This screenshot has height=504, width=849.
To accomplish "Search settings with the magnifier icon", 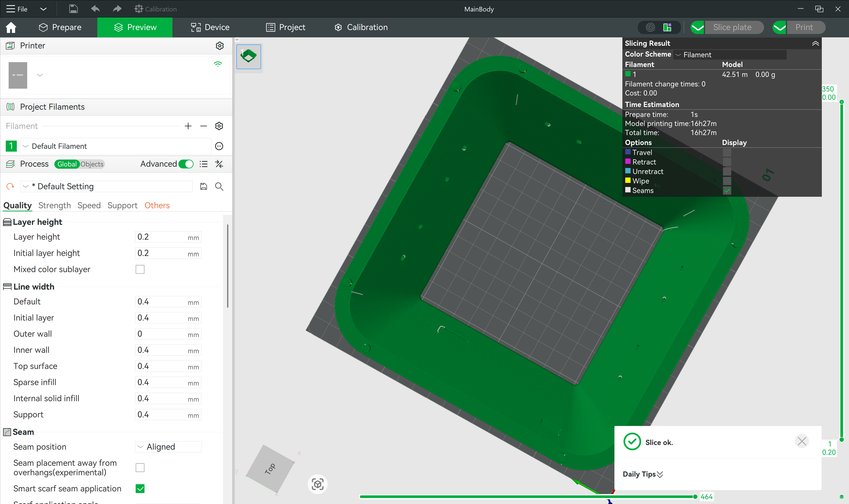I will [x=219, y=186].
